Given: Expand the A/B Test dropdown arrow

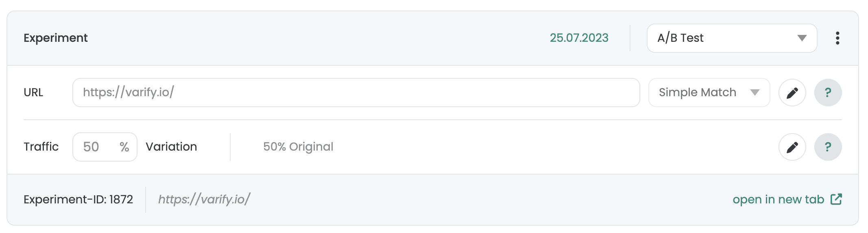Looking at the screenshot, I should [802, 38].
